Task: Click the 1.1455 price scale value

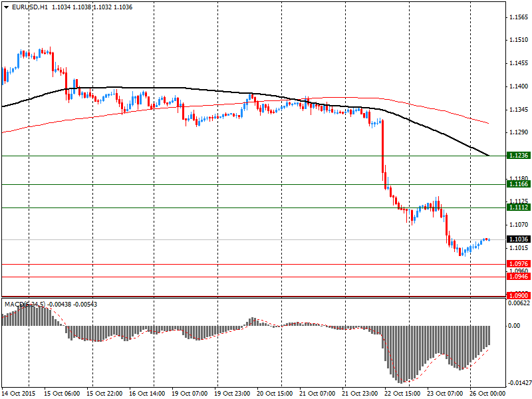Action: [x=519, y=63]
